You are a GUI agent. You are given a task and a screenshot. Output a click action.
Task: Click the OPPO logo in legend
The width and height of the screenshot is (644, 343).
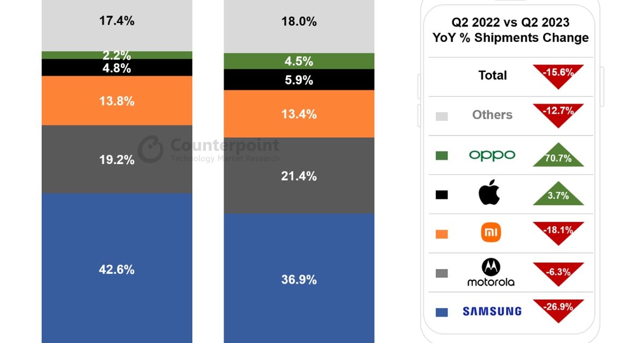coord(492,155)
